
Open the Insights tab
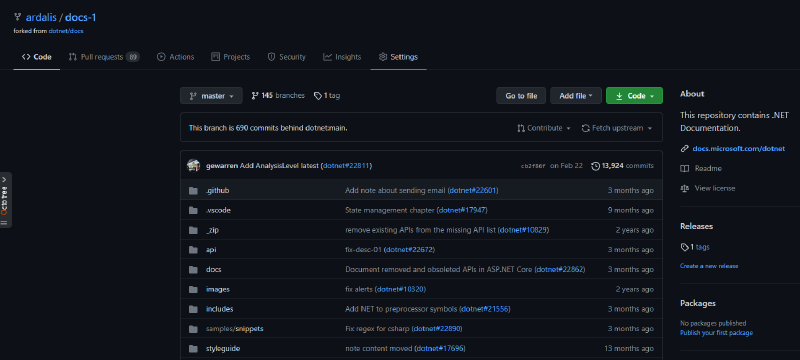click(x=342, y=57)
